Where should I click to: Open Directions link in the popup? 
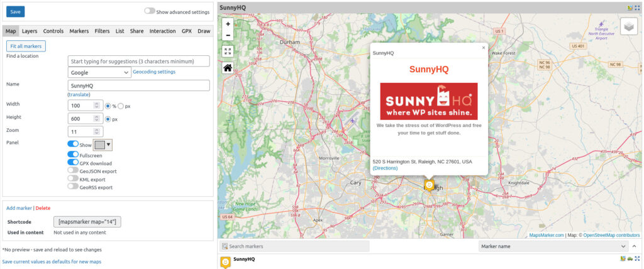[x=386, y=168]
